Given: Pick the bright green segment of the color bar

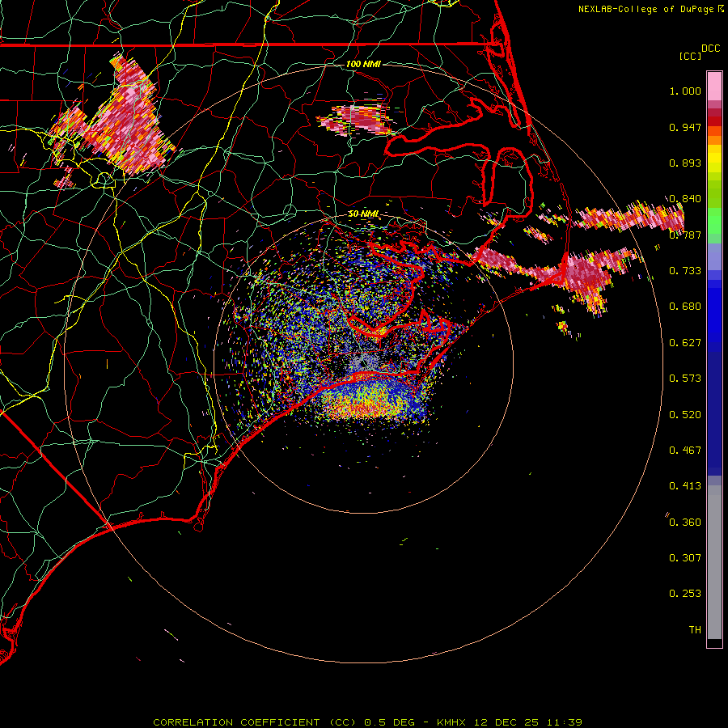Looking at the screenshot, I should click(x=714, y=221).
